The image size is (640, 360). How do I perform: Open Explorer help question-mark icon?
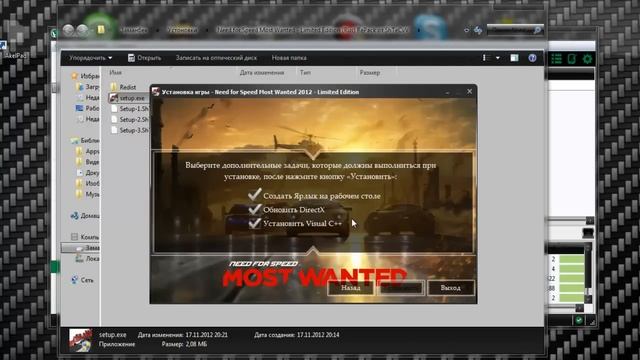click(x=532, y=58)
